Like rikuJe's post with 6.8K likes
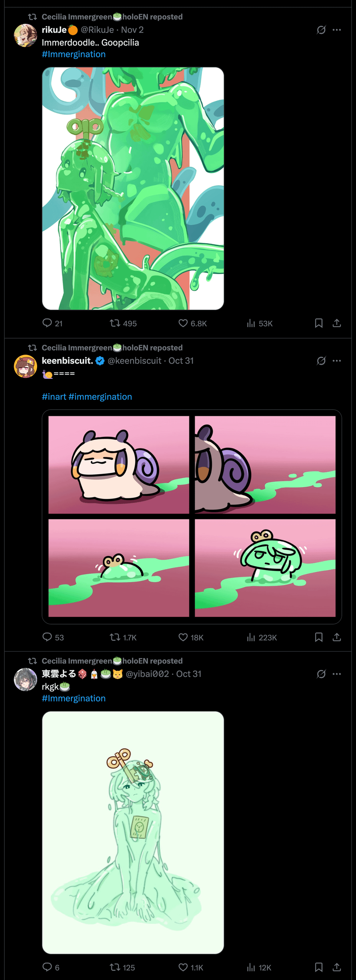This screenshot has width=356, height=980. [183, 323]
